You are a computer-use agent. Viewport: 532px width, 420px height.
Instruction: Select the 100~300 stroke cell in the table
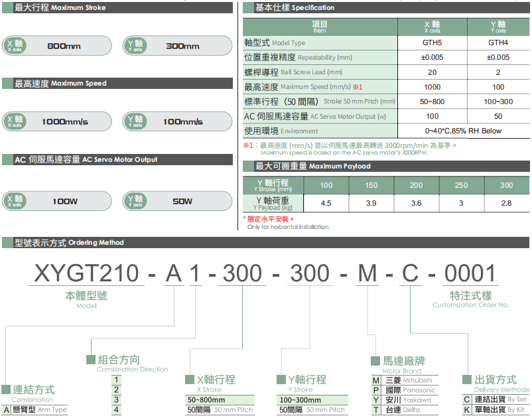point(498,102)
